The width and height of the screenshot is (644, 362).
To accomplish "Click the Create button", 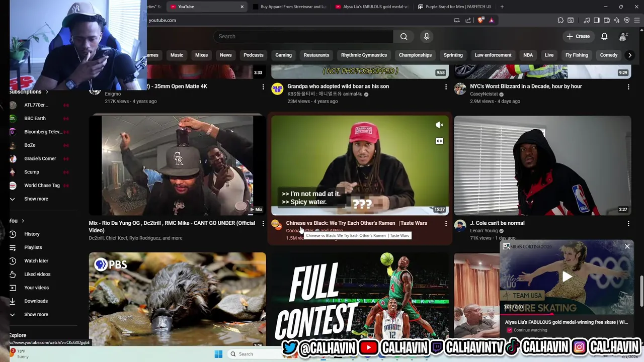I will [x=578, y=36].
